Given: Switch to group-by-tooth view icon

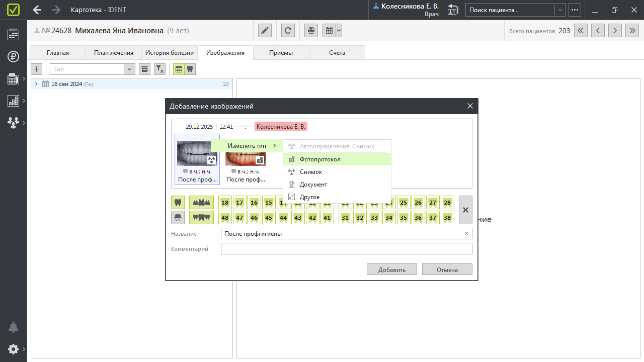Looking at the screenshot, I should point(190,69).
